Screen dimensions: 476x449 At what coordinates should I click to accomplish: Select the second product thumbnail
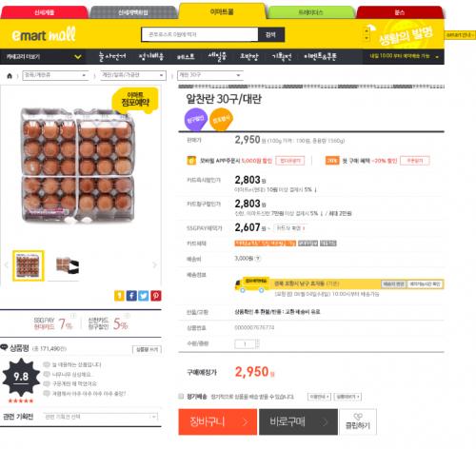[x=68, y=265]
